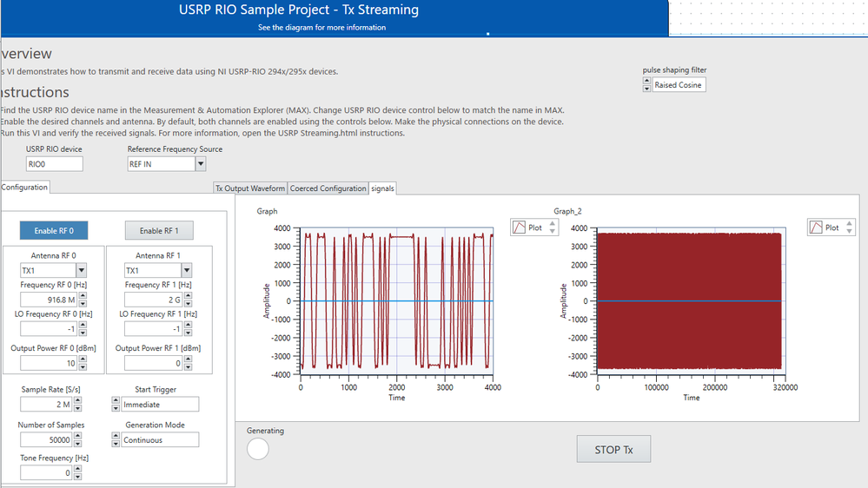Click Output Power RF 0 field

(49, 363)
